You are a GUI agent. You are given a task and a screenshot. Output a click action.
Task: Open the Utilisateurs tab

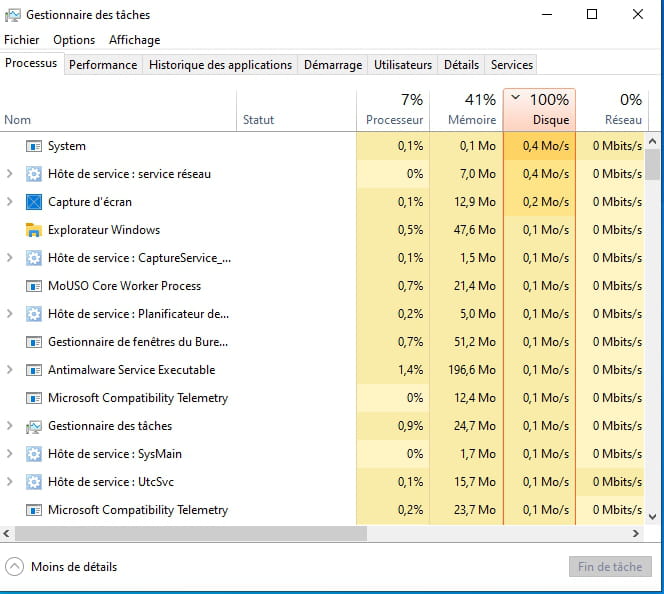(x=403, y=65)
